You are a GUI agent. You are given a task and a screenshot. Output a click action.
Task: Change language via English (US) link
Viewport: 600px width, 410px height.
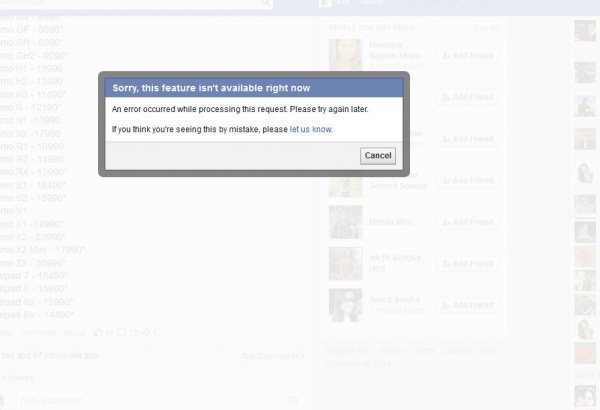[x=349, y=351]
